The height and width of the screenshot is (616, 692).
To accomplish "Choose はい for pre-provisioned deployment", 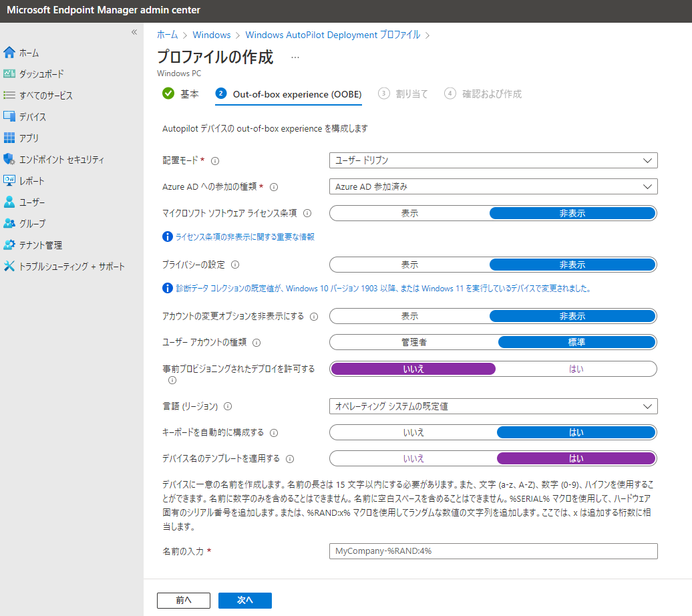I will pyautogui.click(x=576, y=369).
